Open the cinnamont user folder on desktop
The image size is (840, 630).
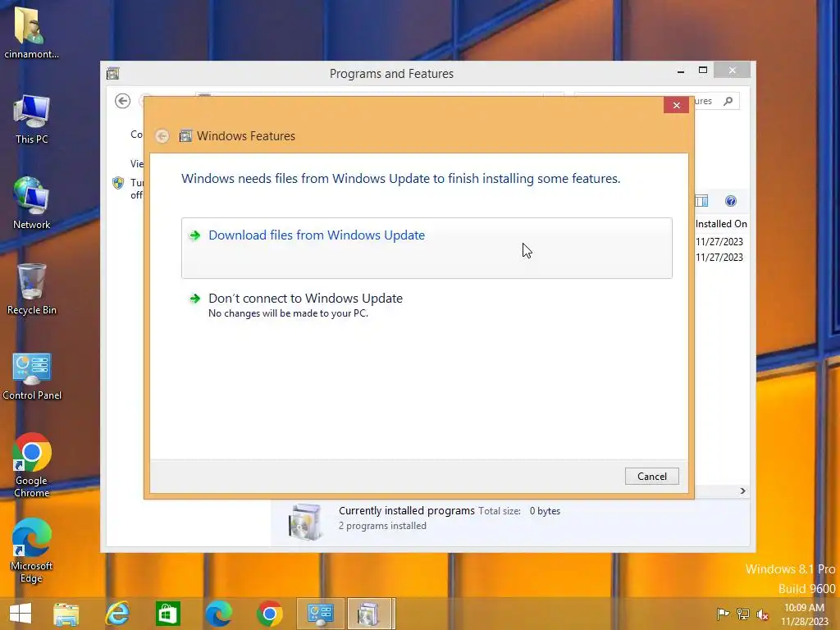coord(32,32)
